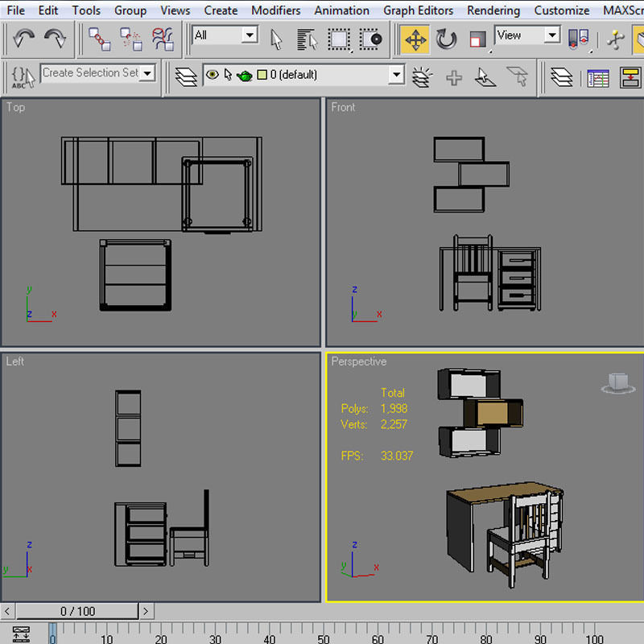Click the Verts count 2,257
This screenshot has width=644, height=644.
(394, 424)
